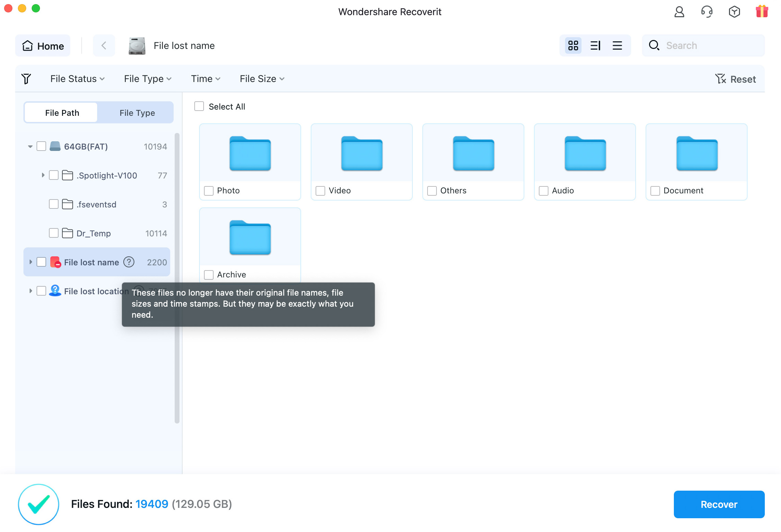Check the Dr_Temp checkbox
The image size is (781, 532).
(54, 233)
